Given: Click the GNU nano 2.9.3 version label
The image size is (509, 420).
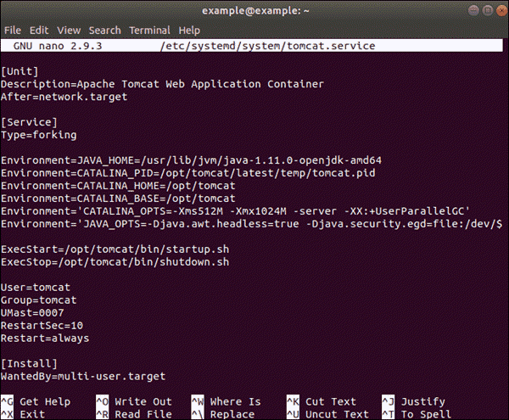Looking at the screenshot, I should click(58, 46).
